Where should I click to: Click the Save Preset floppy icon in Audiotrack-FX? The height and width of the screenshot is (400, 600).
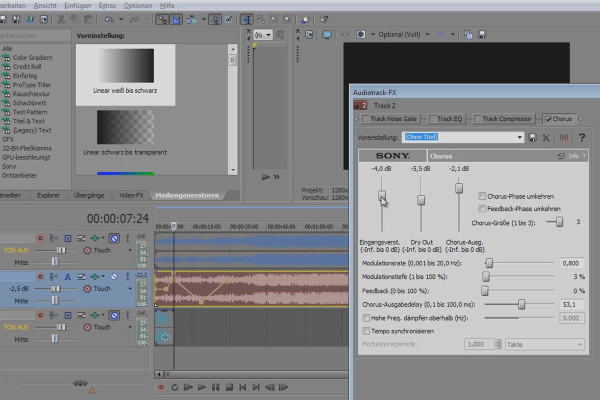click(x=532, y=137)
